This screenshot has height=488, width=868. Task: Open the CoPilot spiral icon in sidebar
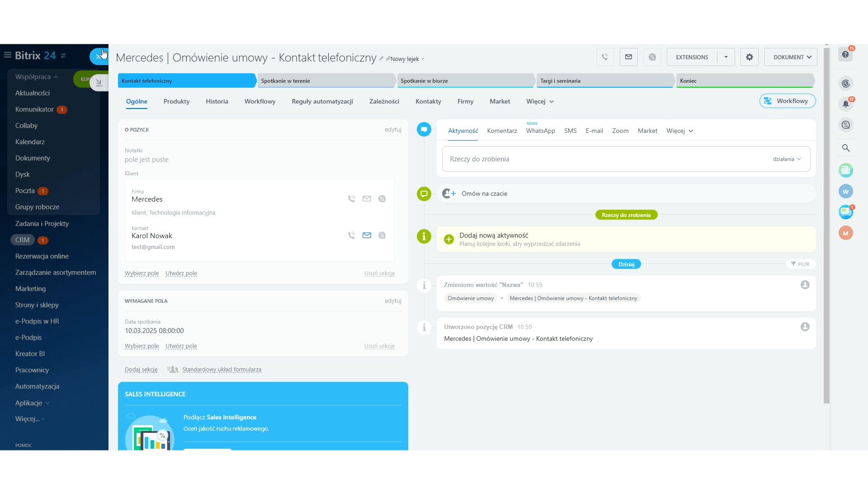pos(846,84)
